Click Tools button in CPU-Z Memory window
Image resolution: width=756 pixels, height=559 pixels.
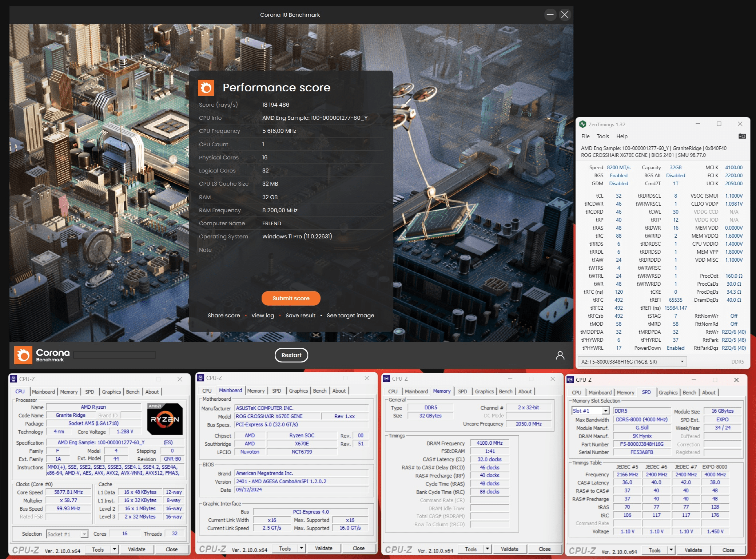click(470, 549)
